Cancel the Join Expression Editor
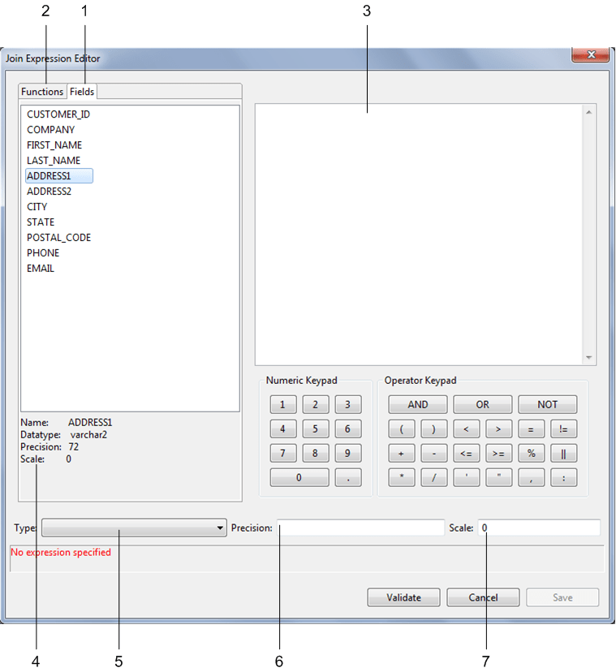Screen dimensions: 616x672 coord(483,597)
